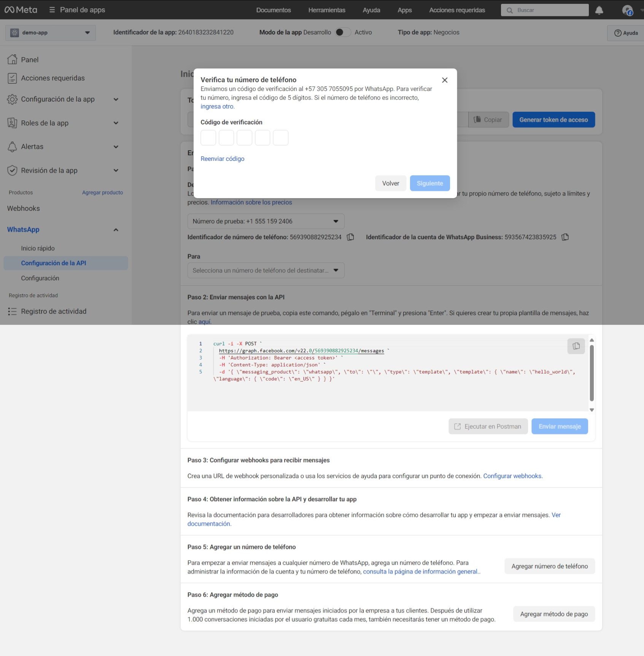This screenshot has width=644, height=656.
Task: Open the demo-app selector dropdown
Action: tap(50, 33)
